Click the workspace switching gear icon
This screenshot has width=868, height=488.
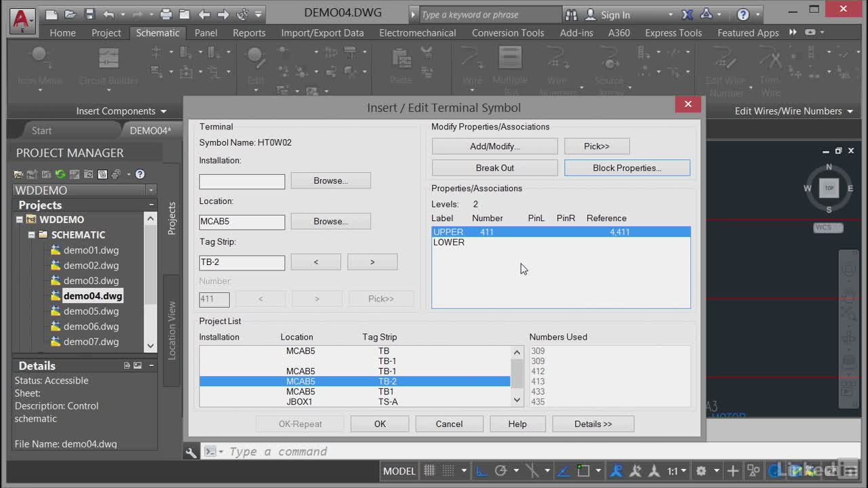pyautogui.click(x=701, y=470)
